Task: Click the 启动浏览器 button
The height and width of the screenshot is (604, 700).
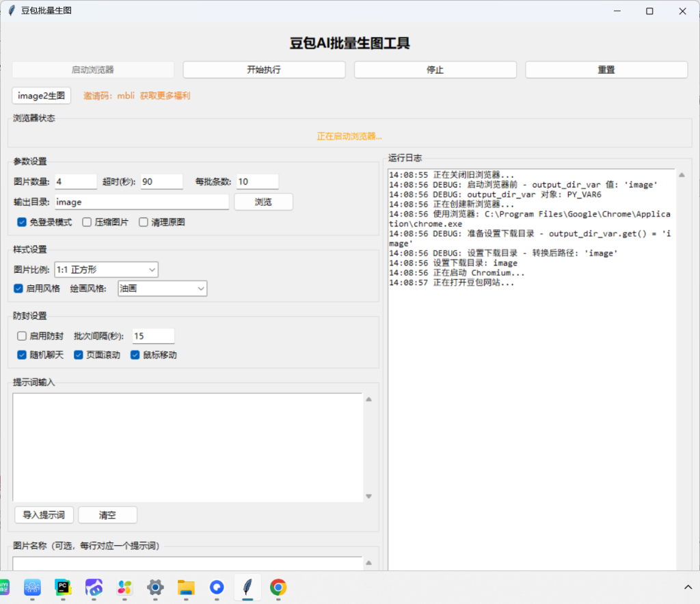Action: (93, 70)
